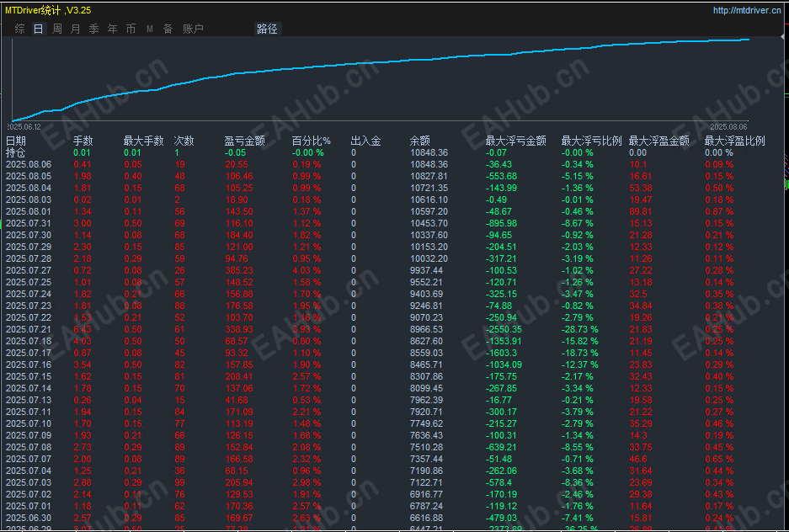Click the 日期 column header
Viewport: 789px width, 532px height.
pos(16,141)
